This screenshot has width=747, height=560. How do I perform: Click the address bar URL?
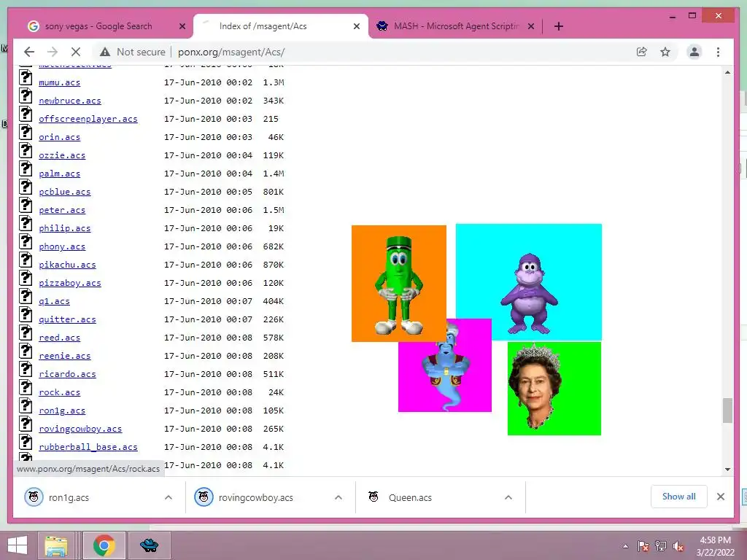click(231, 52)
